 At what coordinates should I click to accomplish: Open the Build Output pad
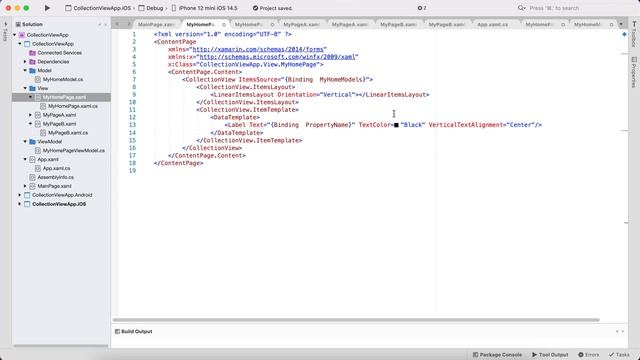coord(133,331)
